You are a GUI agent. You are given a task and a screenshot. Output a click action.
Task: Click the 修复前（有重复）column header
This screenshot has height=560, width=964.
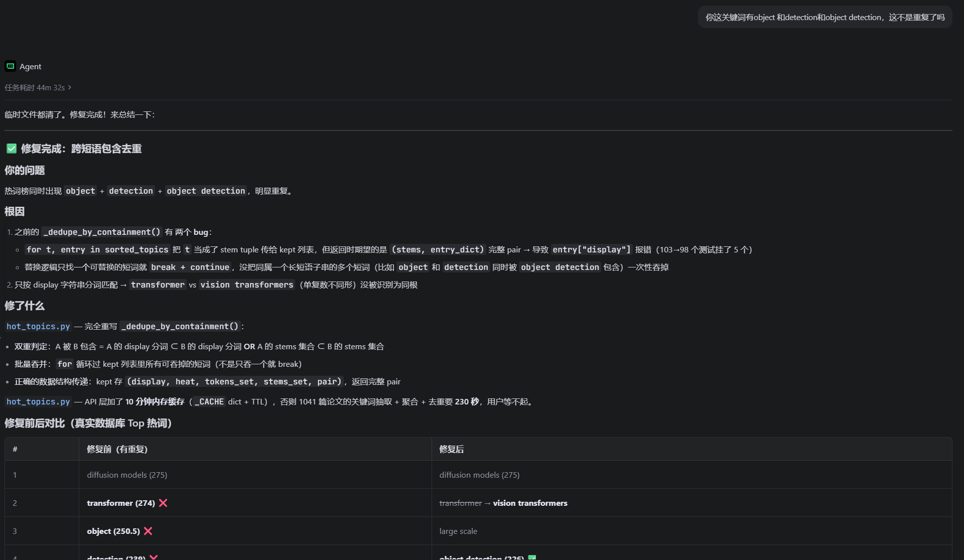(117, 449)
